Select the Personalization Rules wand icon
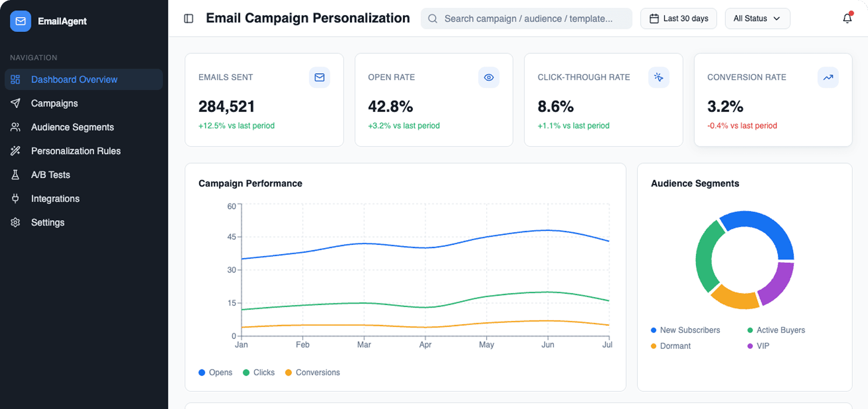Image resolution: width=868 pixels, height=409 pixels. [x=15, y=151]
